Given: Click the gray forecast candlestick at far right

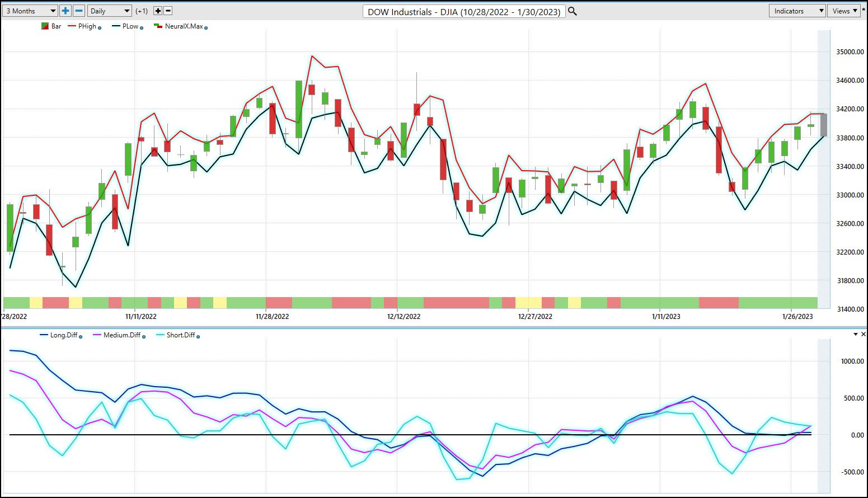Looking at the screenshot, I should (x=824, y=125).
